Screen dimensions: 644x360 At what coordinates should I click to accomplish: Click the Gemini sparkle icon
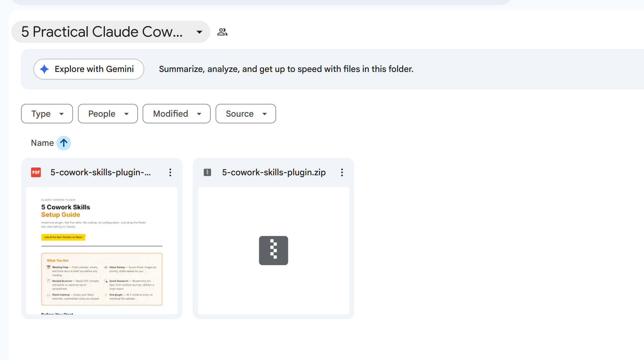tap(44, 69)
